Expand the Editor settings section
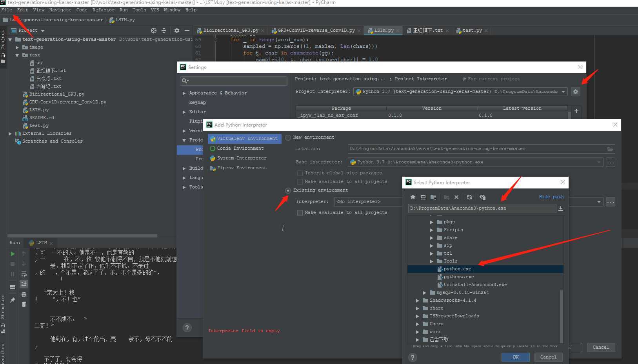The width and height of the screenshot is (638, 364). (x=184, y=112)
